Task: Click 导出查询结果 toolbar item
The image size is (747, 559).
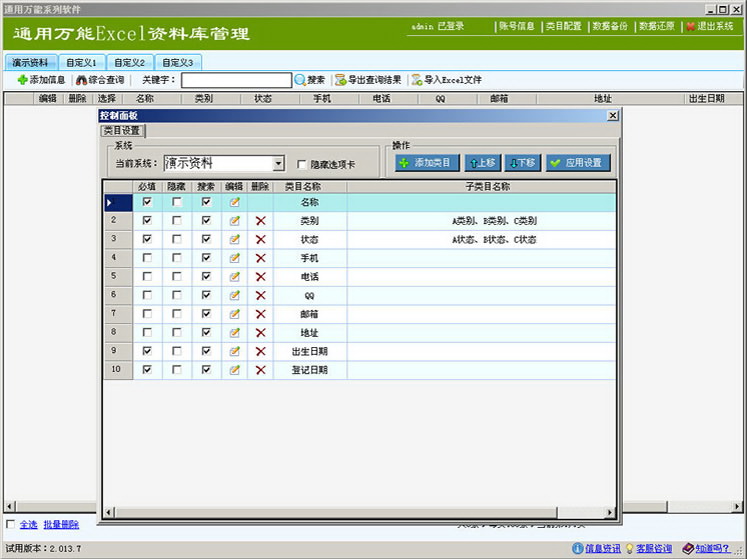Action: [x=368, y=80]
